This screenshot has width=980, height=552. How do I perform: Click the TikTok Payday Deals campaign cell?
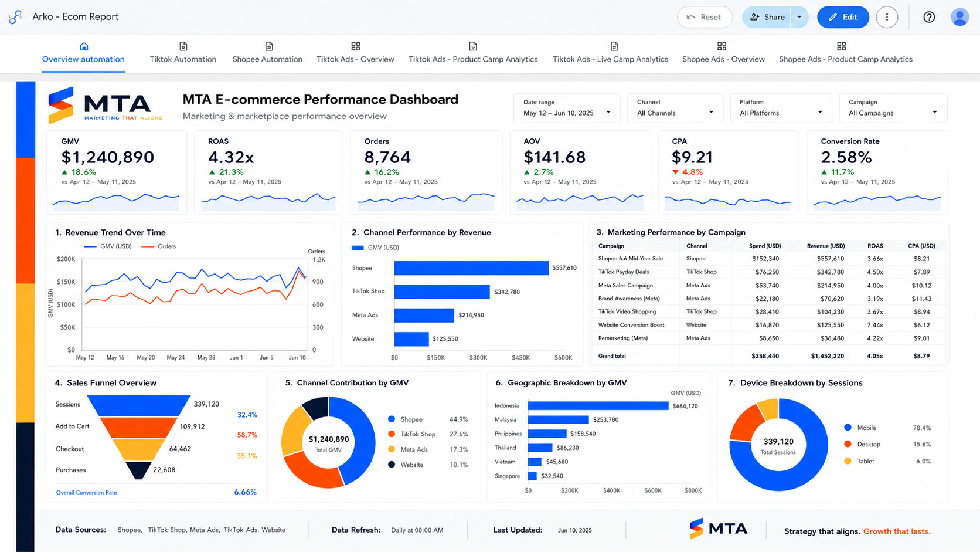tap(624, 272)
